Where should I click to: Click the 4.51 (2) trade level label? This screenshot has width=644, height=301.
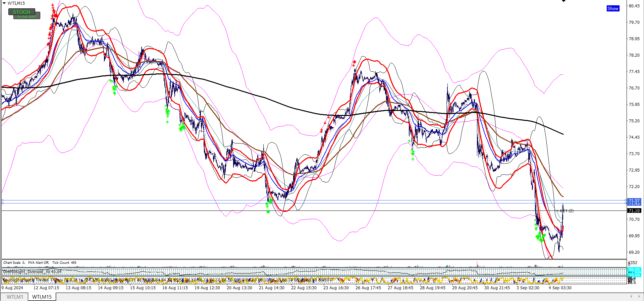(567, 211)
